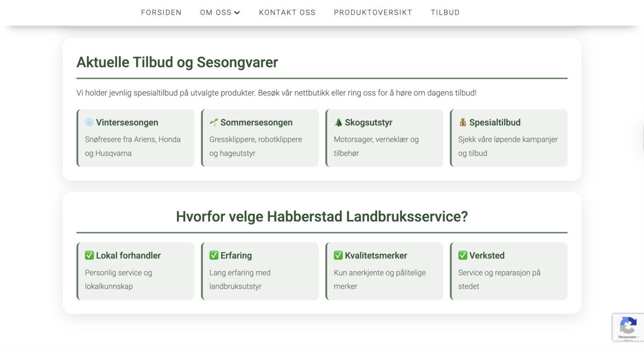Viewport: 644px width, 347px height.
Task: Select TILBUD in the top menu
Action: coord(445,12)
